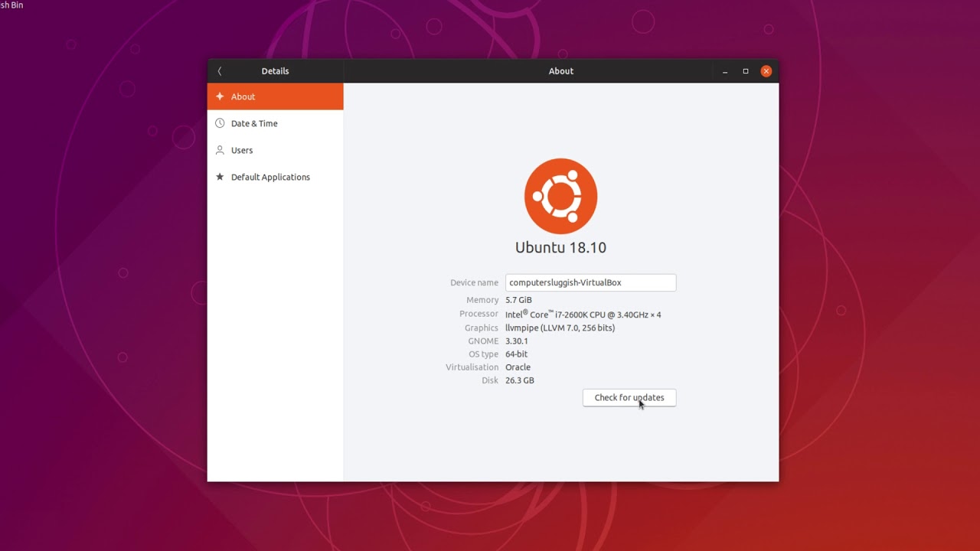The width and height of the screenshot is (980, 551).
Task: Go back using the header chevron
Action: [220, 71]
